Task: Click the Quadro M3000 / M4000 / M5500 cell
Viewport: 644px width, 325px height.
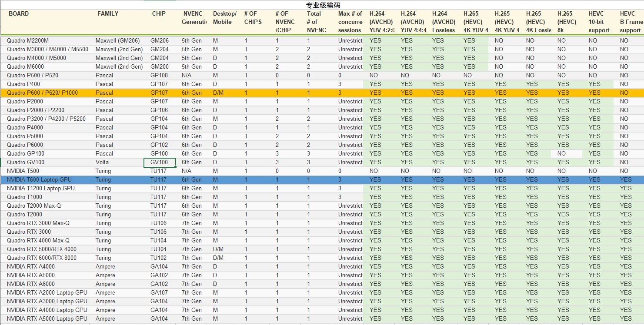Action: 45,49
